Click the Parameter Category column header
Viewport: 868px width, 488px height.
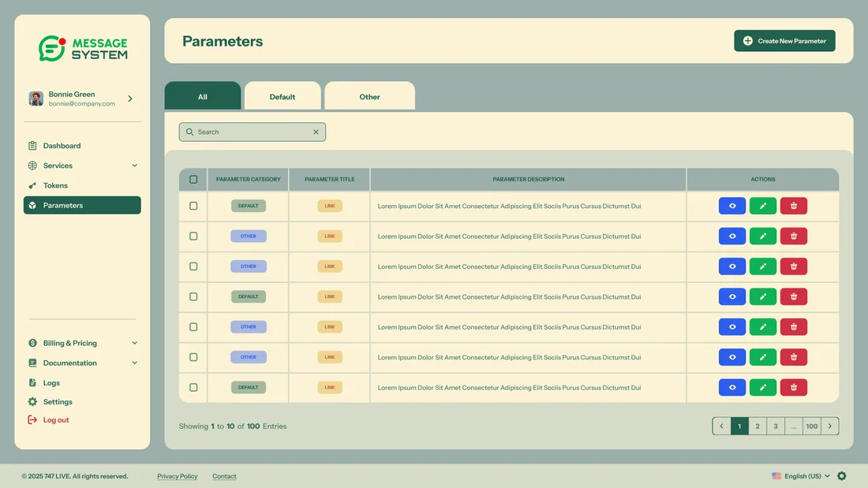point(248,179)
